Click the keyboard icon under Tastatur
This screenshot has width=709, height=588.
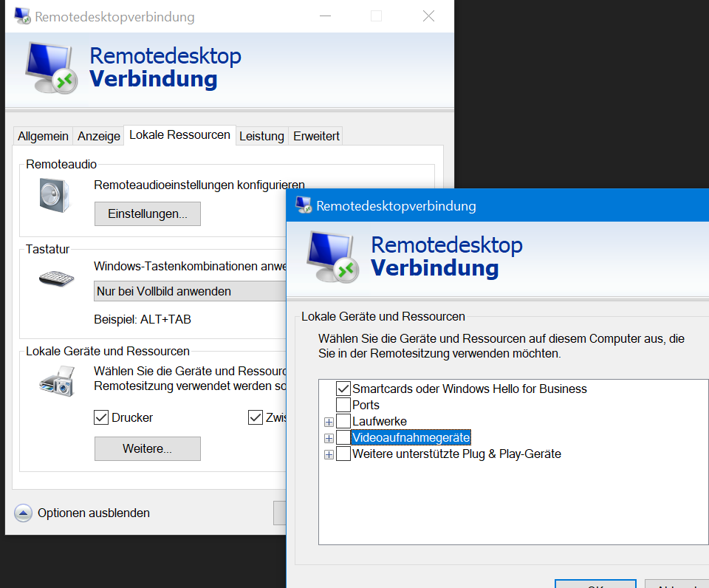coord(57,278)
